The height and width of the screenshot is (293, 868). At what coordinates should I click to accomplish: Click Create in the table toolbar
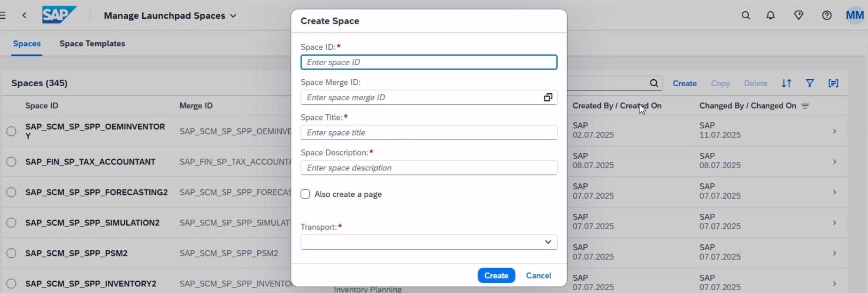pyautogui.click(x=684, y=83)
